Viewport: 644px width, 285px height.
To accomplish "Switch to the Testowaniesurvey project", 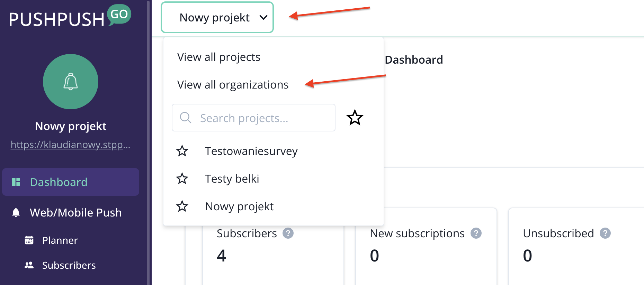I will click(x=251, y=151).
